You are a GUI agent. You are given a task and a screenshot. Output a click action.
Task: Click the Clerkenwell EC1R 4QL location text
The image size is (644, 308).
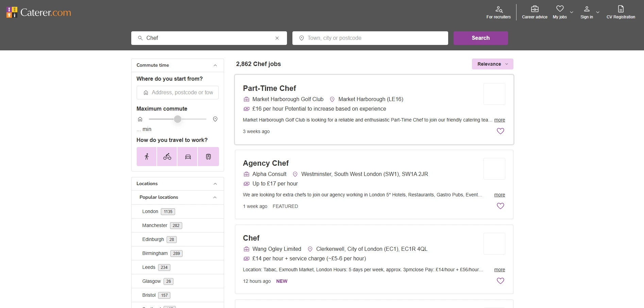(372, 249)
